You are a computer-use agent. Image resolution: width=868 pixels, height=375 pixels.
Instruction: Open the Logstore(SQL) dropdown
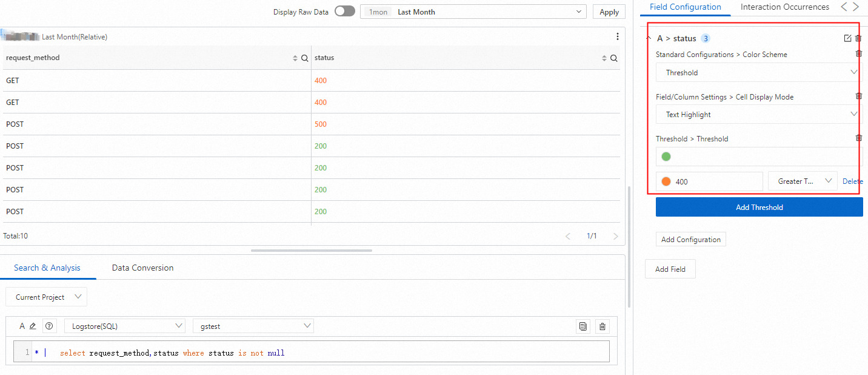(125, 326)
